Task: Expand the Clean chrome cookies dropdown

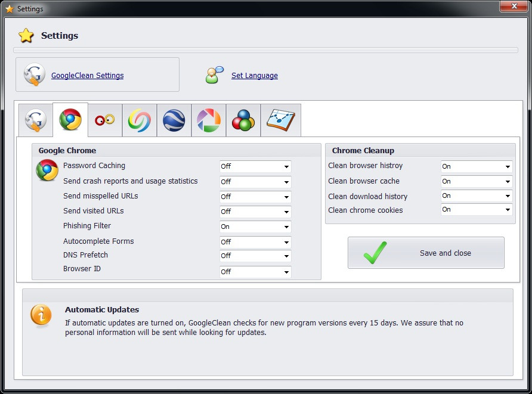Action: (477, 210)
